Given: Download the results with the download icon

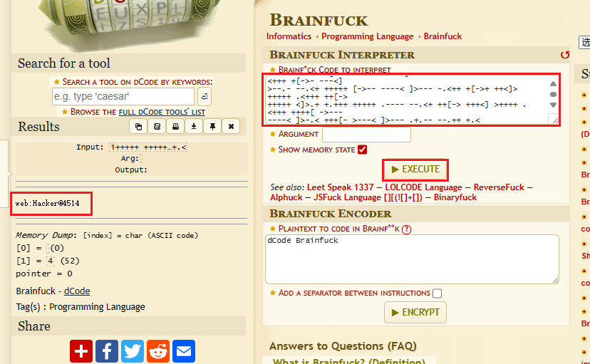Looking at the screenshot, I should click(194, 126).
